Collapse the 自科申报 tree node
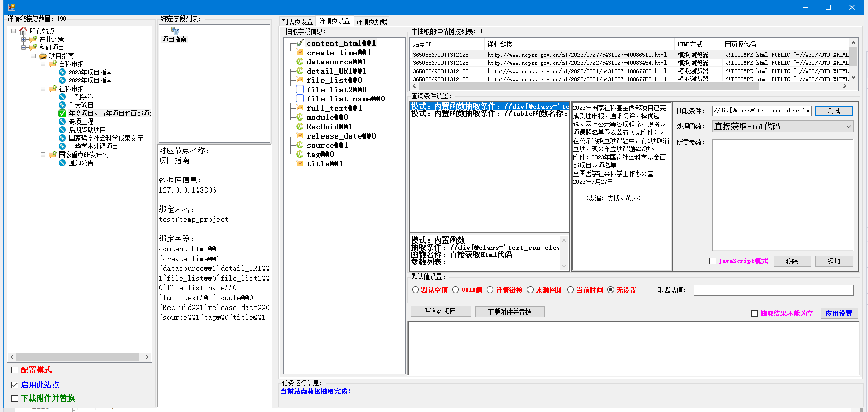This screenshot has height=412, width=868. pyautogui.click(x=43, y=64)
